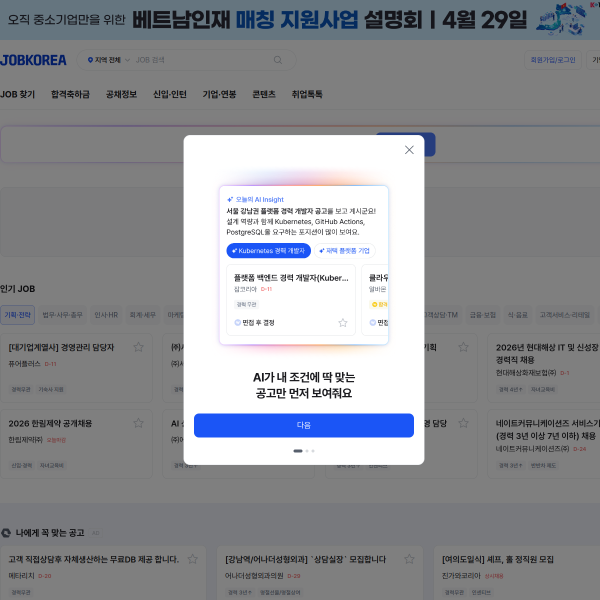Viewport: 600px width, 600px height.
Task: Click the JOB 검색 search input
Action: click(x=203, y=60)
